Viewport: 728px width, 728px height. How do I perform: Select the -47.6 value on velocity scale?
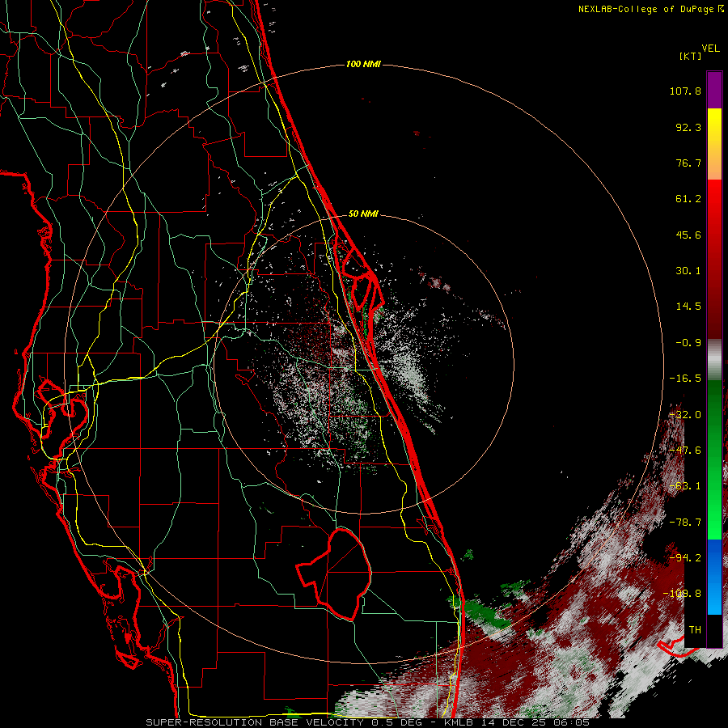685,451
